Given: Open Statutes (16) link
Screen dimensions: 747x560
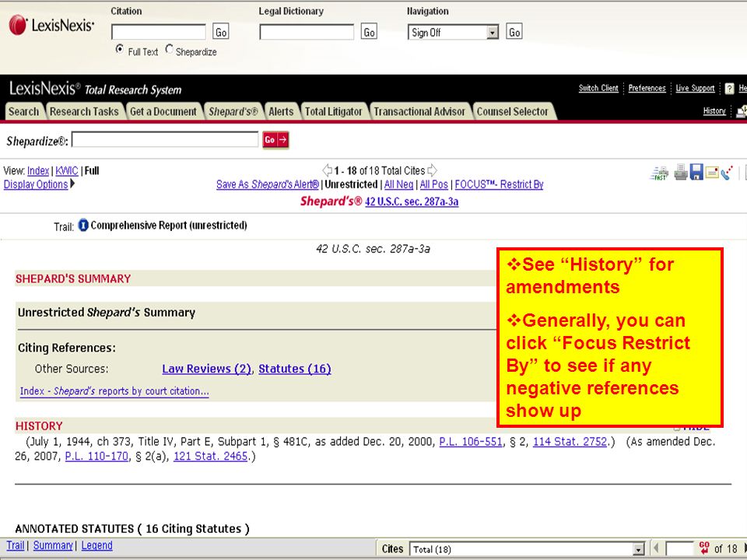Looking at the screenshot, I should click(x=295, y=369).
